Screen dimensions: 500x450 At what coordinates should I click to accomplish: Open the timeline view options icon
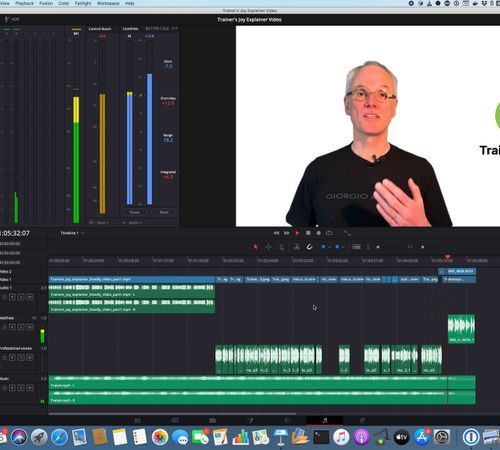click(356, 247)
